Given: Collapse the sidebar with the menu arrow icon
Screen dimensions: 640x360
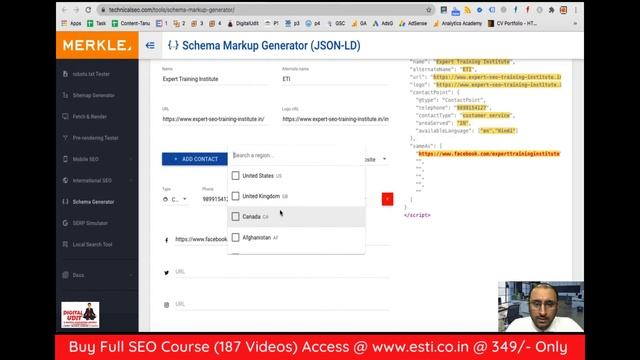Looking at the screenshot, I should click(150, 45).
